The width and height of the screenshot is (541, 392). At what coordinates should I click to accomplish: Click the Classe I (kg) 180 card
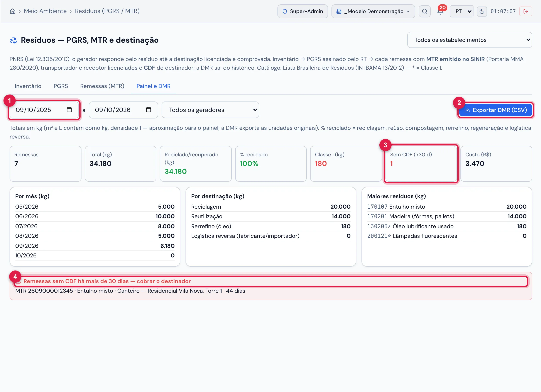[x=346, y=164]
